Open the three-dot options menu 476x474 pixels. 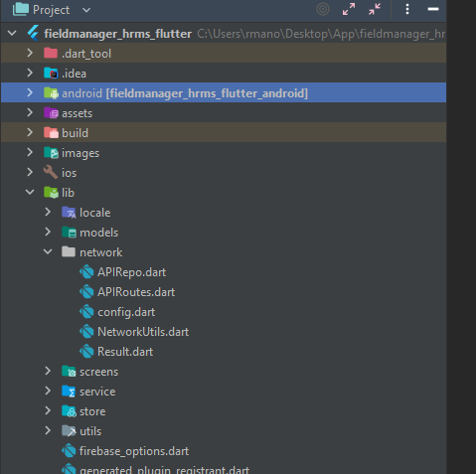coord(407,9)
